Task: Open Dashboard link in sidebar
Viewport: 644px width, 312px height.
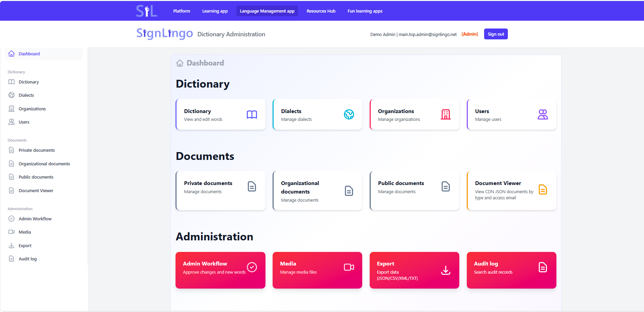Action: (x=44, y=54)
